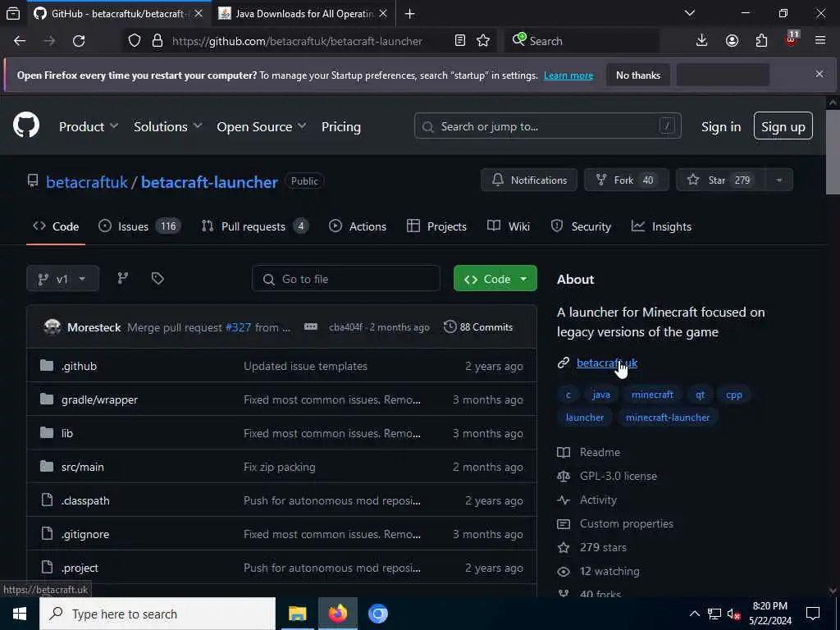
Task: Click the minecraft-launcher topic tag
Action: point(668,418)
